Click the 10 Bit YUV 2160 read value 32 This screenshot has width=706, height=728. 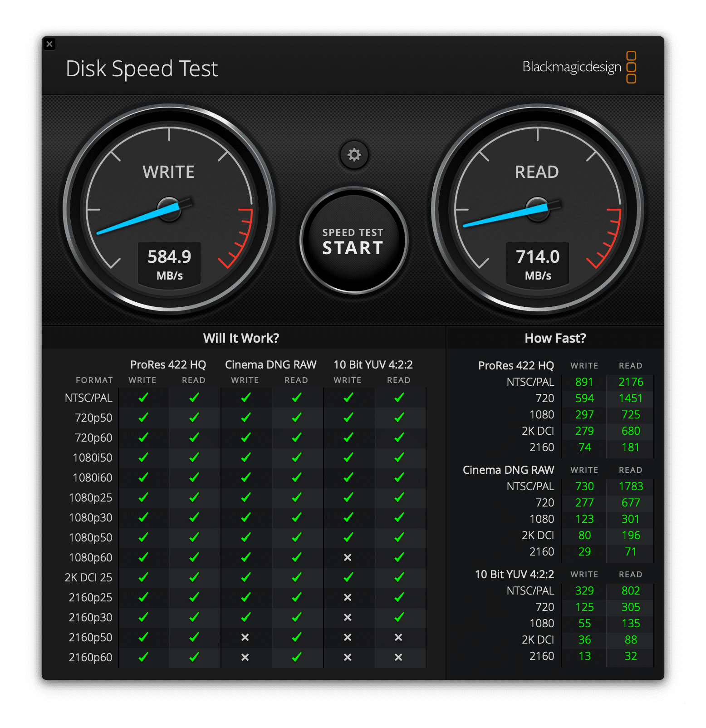(x=630, y=656)
